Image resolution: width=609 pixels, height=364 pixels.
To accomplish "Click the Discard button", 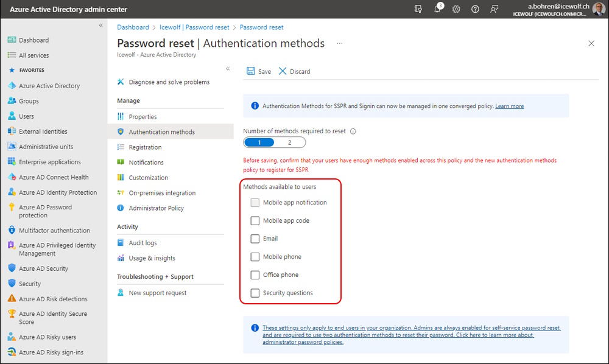I will pos(294,71).
